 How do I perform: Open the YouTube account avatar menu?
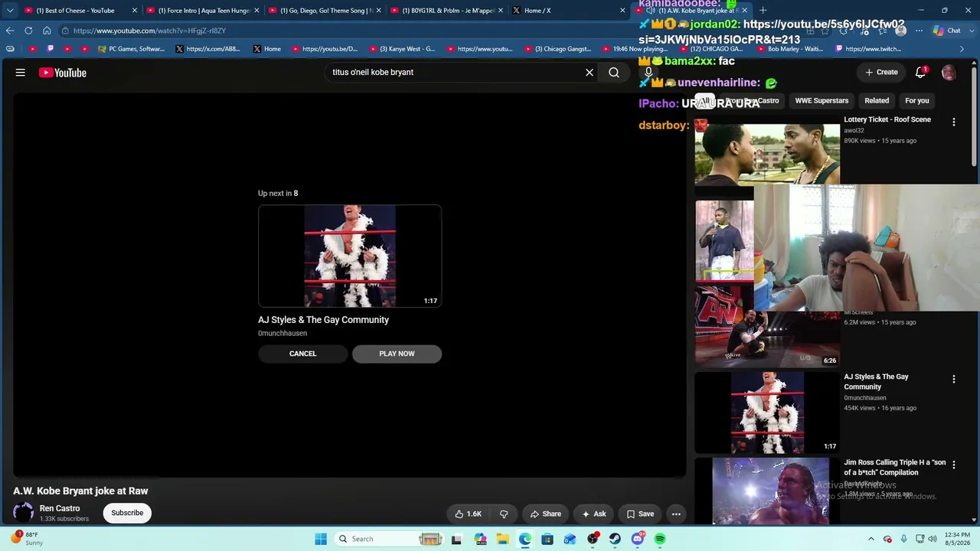coord(949,73)
